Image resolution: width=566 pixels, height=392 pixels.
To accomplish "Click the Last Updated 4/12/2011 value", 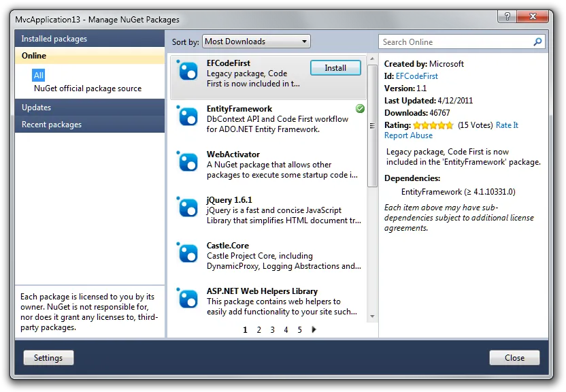I will point(455,101).
